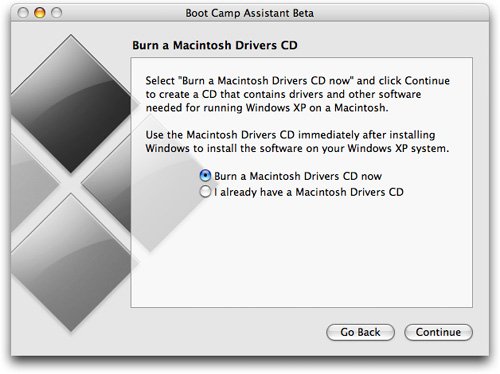
Task: Click the dark top diamond of Boot Camp logo
Action: point(71,103)
